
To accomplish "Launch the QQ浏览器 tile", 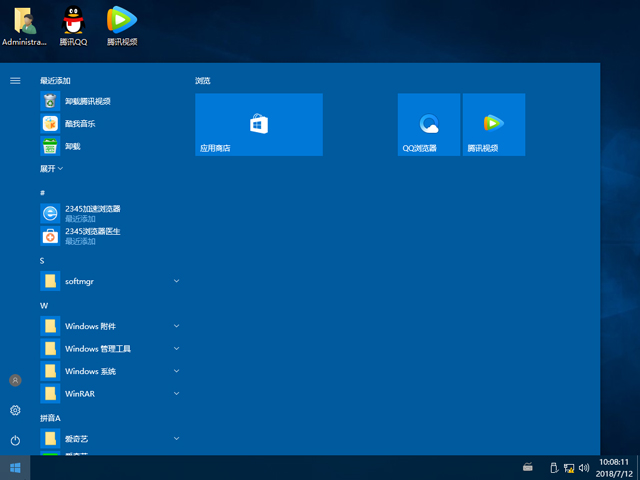I will 429,125.
